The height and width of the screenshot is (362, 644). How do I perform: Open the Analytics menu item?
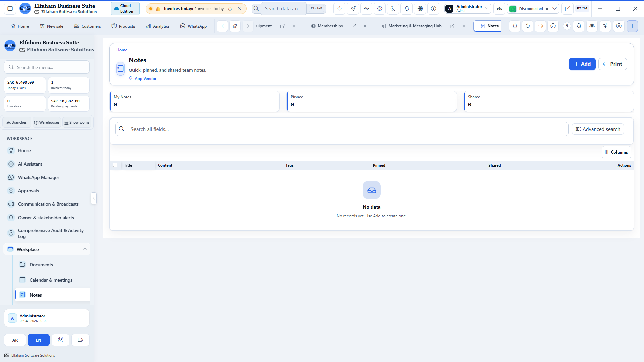158,26
